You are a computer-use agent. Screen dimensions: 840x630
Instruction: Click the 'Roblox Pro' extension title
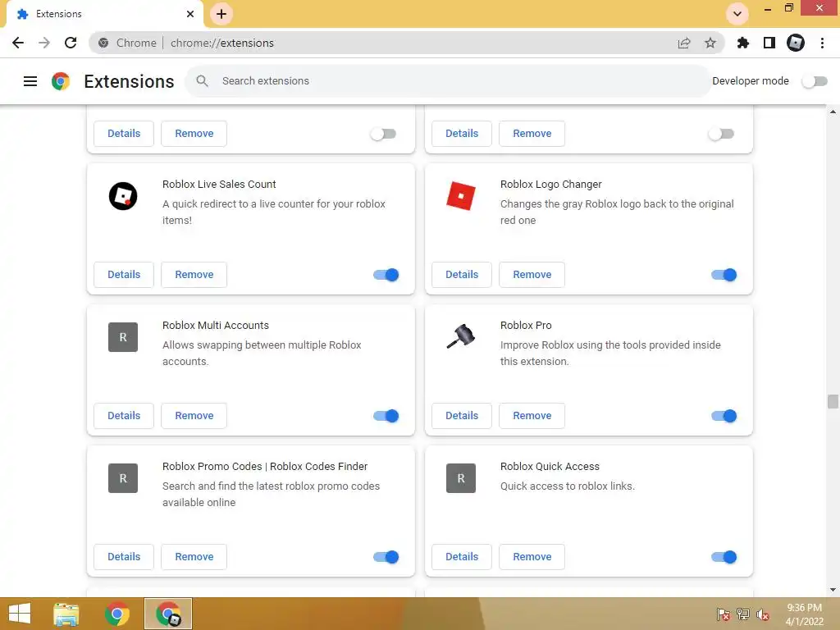coord(526,325)
